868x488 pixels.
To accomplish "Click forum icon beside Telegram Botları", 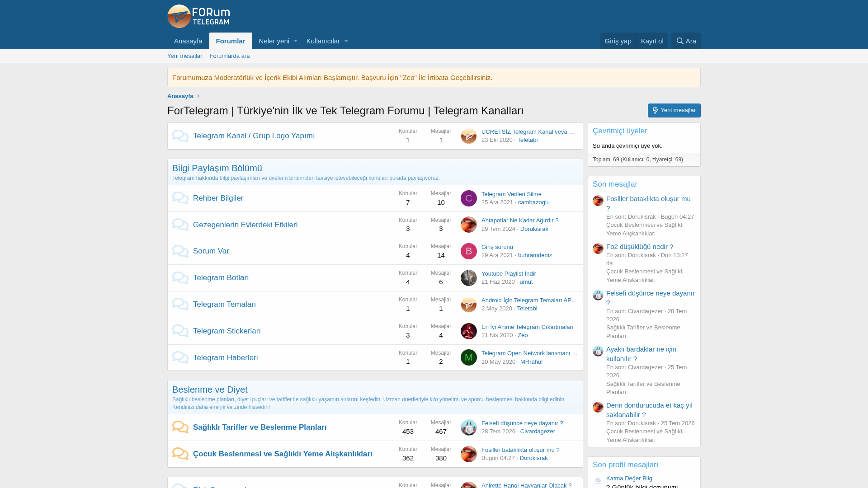I will coord(180,278).
